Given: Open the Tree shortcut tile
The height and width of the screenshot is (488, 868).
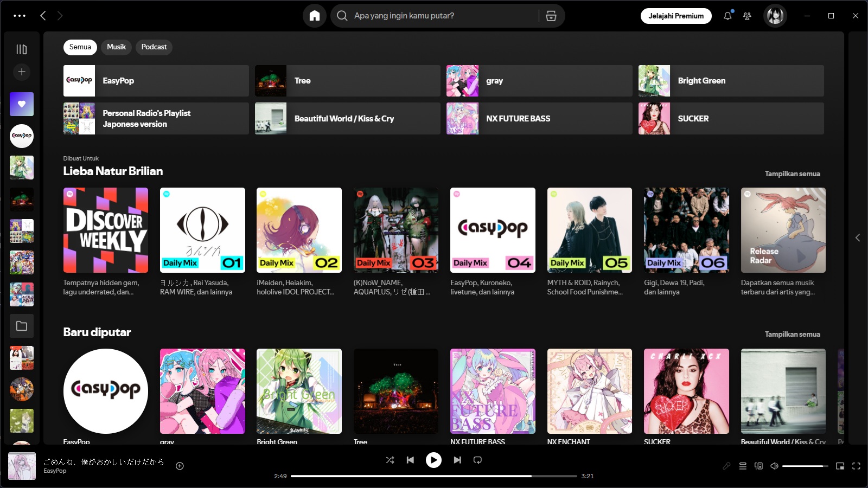Looking at the screenshot, I should click(x=348, y=81).
